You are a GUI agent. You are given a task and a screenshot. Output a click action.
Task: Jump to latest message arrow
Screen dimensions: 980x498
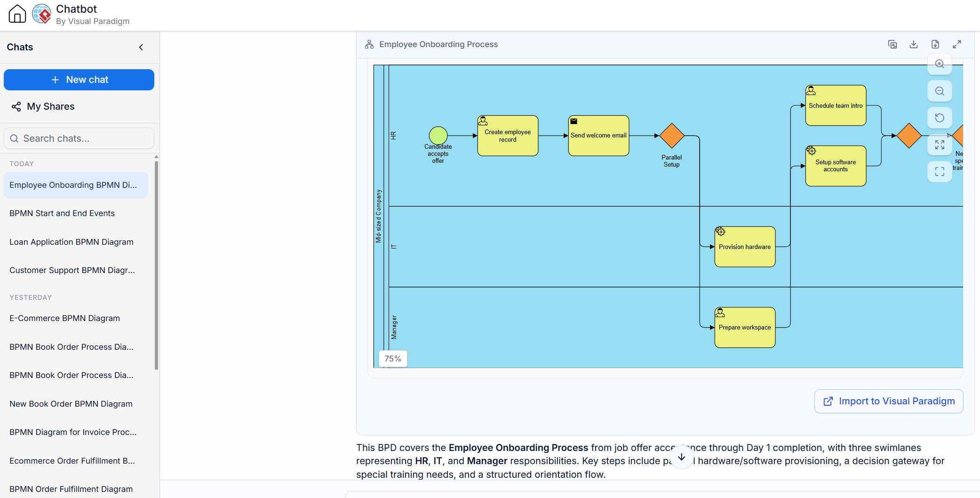(682, 457)
